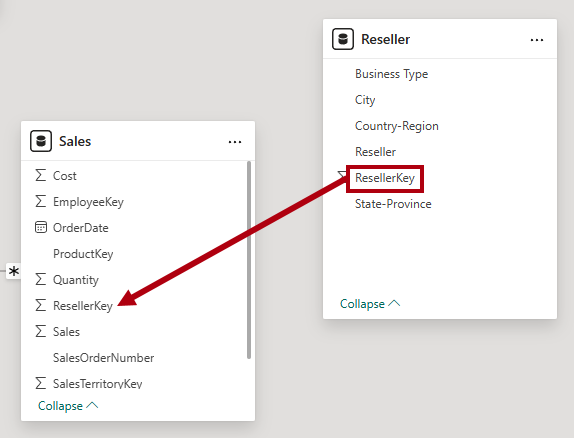Click the sigma icon beside EmployeeKey
Screen dimensions: 574x438
pos(41,201)
